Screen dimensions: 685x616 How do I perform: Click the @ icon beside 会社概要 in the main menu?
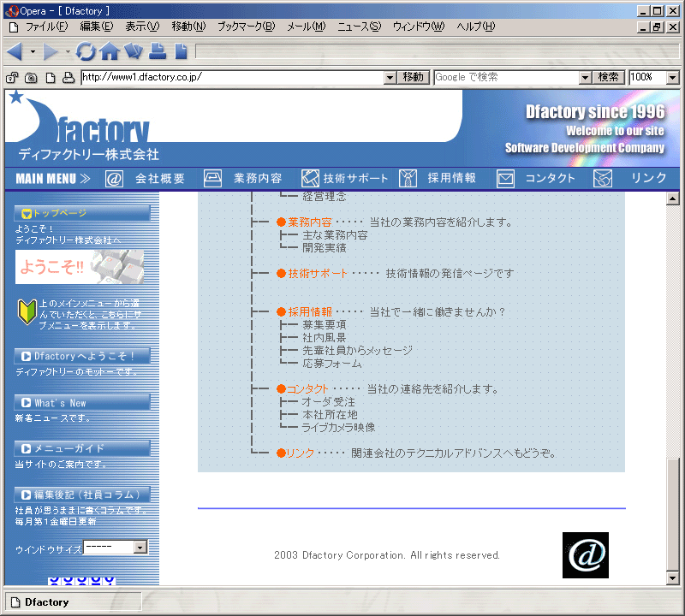tap(114, 179)
